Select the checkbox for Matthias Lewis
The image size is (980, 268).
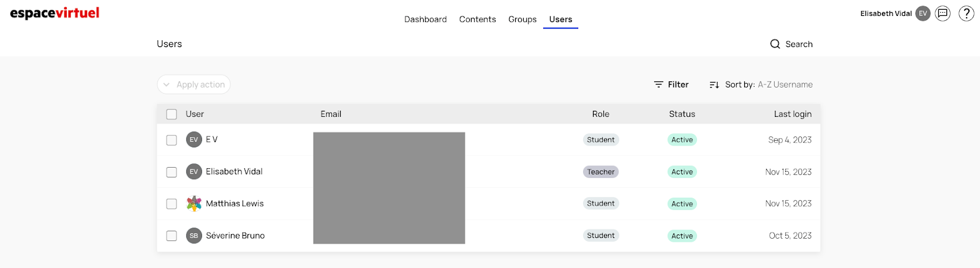[x=171, y=204]
